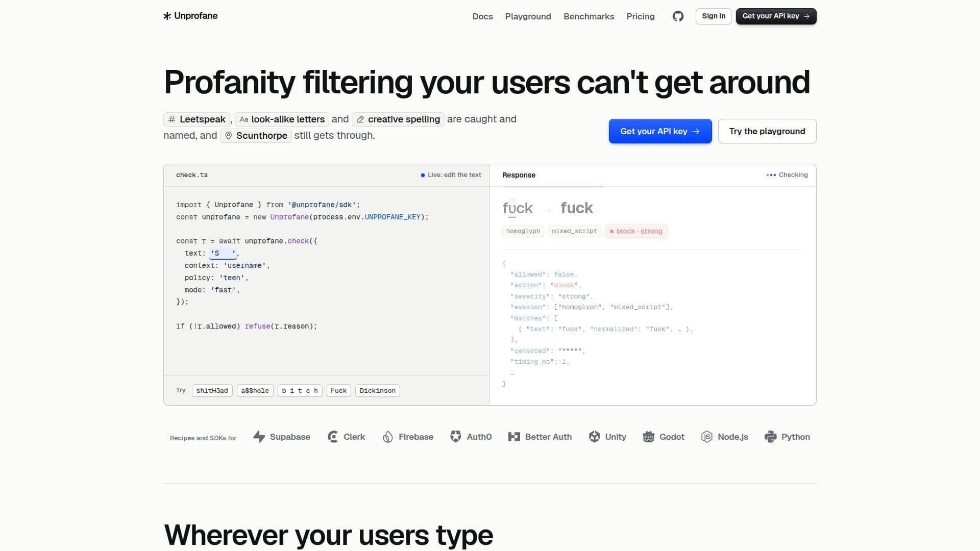This screenshot has height=551, width=980.
Task: Try the spaced b i t c h example
Action: (300, 391)
